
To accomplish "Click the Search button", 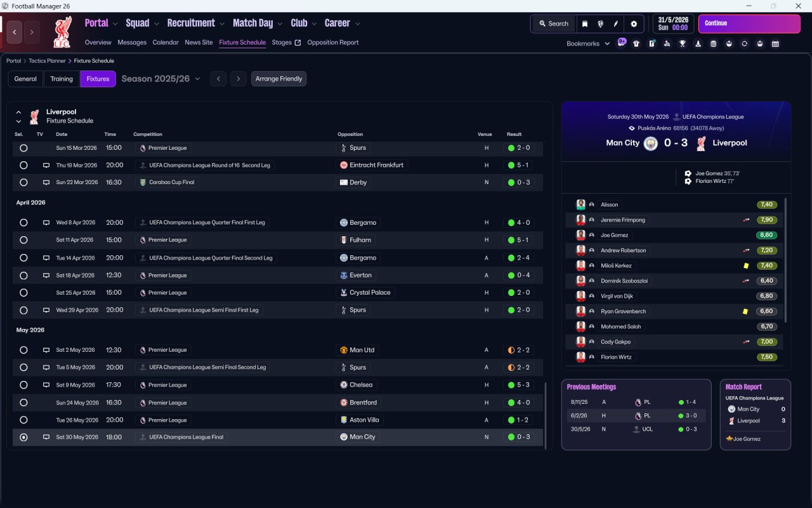I will 553,23.
